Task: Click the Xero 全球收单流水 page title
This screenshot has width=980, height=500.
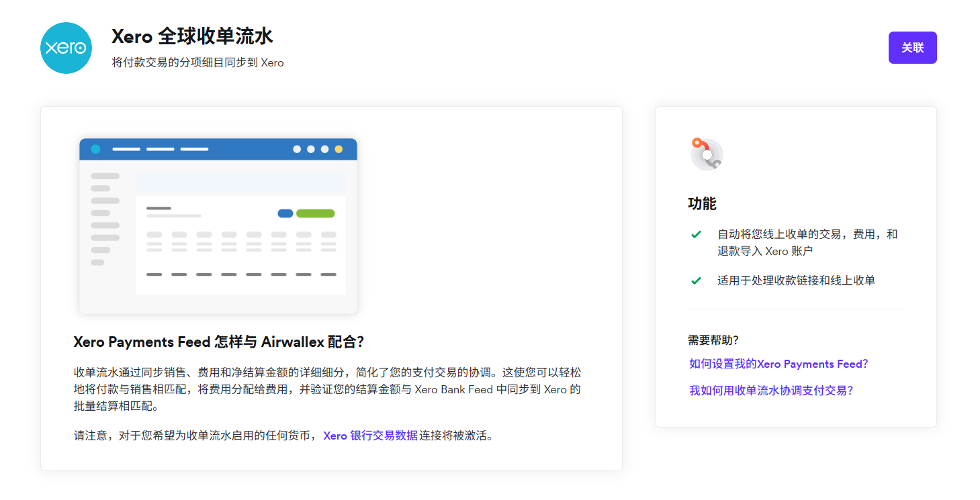Action: 192,36
